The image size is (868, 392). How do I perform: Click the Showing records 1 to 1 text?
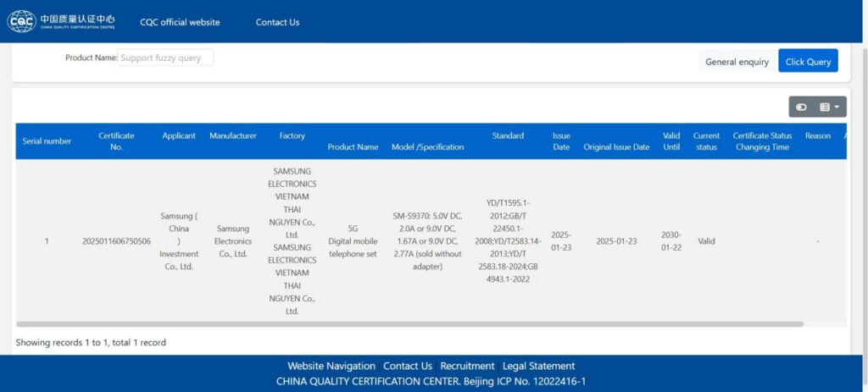pos(91,342)
